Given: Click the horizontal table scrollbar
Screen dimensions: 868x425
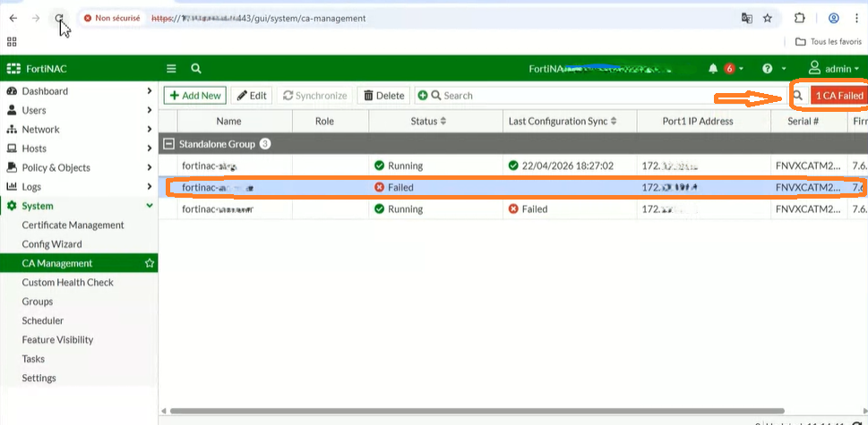Looking at the screenshot, I should [x=477, y=411].
